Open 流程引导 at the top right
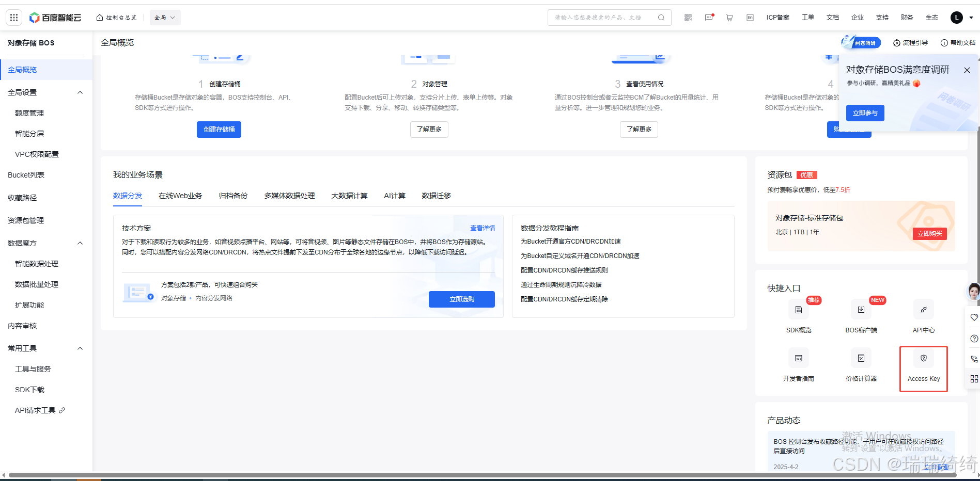This screenshot has width=980, height=481. [x=911, y=43]
